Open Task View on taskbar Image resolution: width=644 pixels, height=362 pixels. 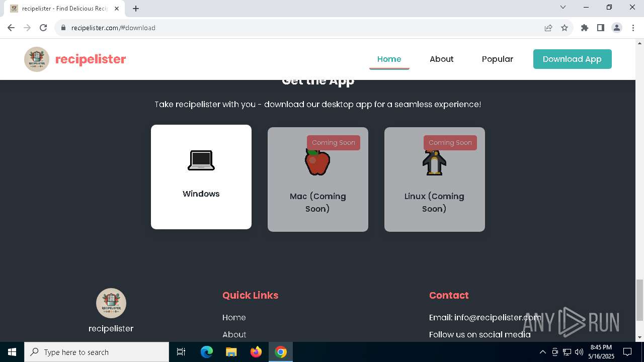point(181,352)
